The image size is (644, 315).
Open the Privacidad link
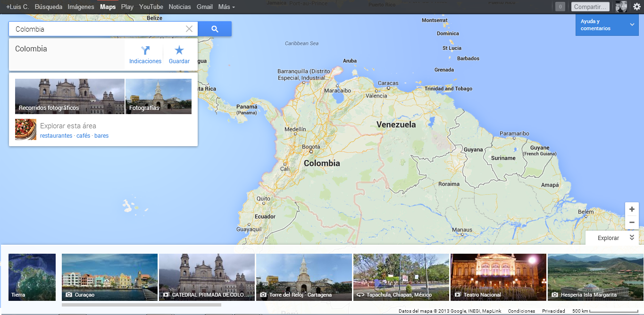tap(553, 311)
